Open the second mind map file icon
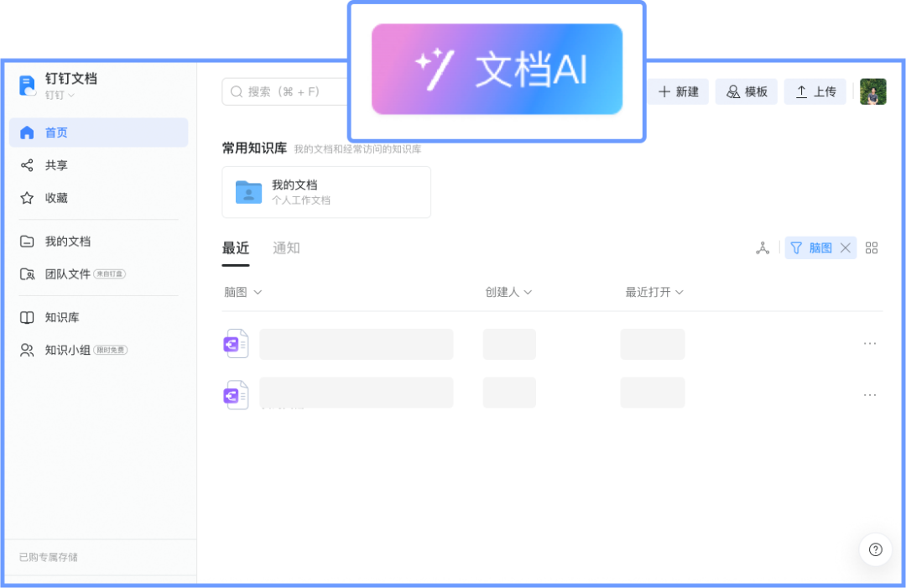906x588 pixels. [237, 395]
